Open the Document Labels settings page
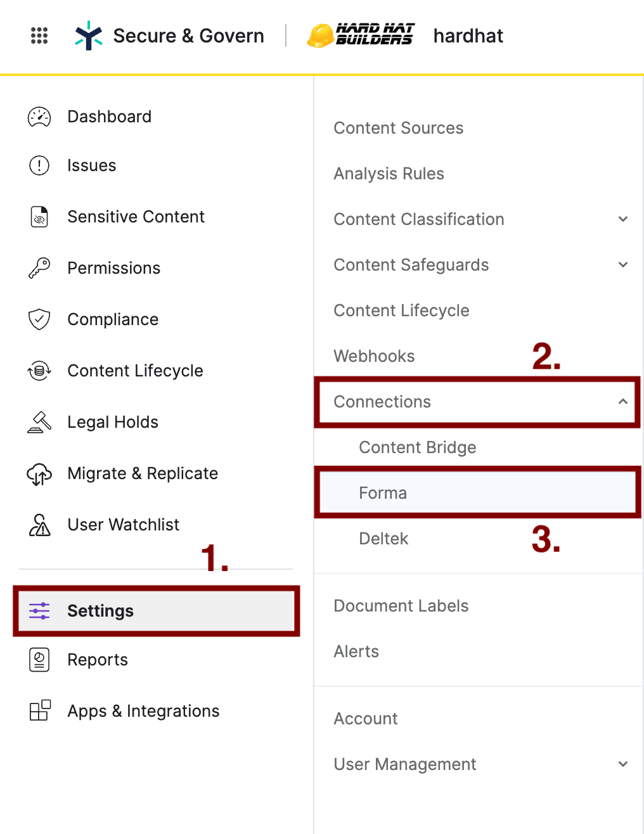 pyautogui.click(x=401, y=606)
